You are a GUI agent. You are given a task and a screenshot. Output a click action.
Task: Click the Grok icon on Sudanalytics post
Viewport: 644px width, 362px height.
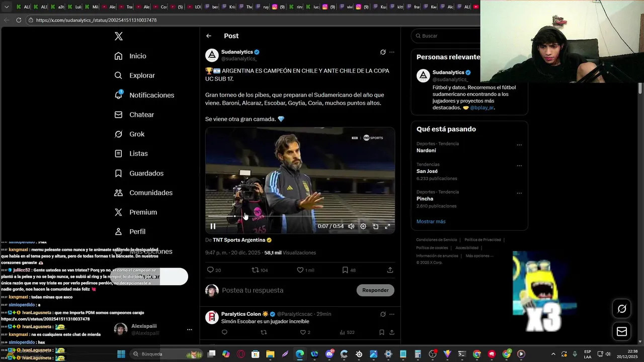coord(383,52)
